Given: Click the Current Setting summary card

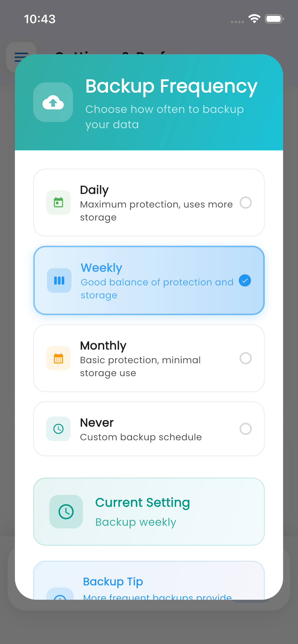Looking at the screenshot, I should (149, 511).
